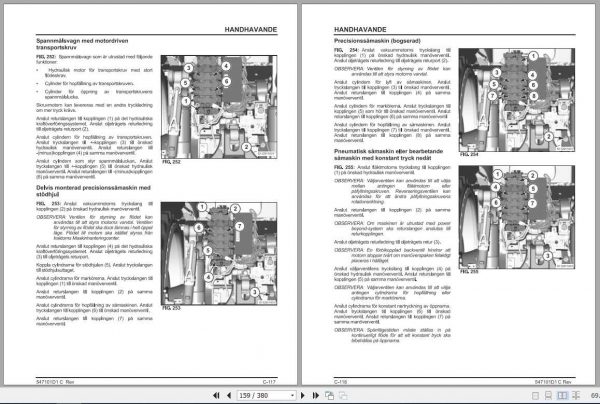Click heading 'Delvis monterad precisionssåmaskin med stödhjul'

click(93, 191)
